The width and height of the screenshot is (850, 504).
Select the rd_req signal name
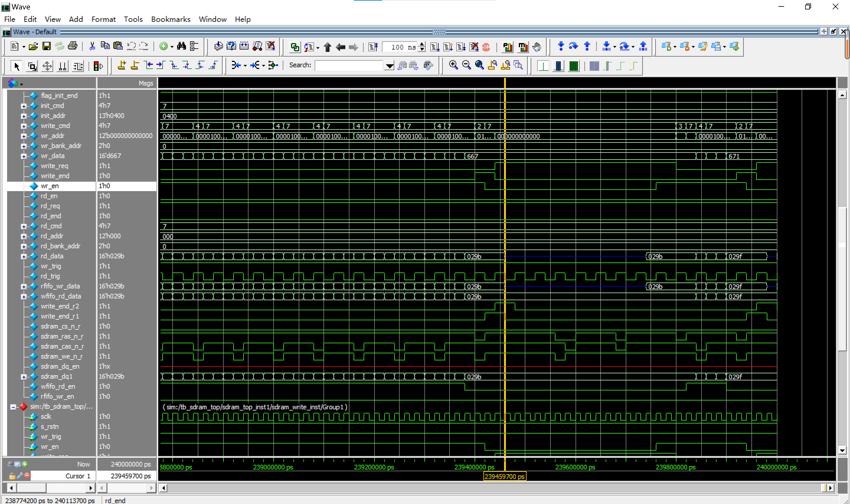click(50, 206)
